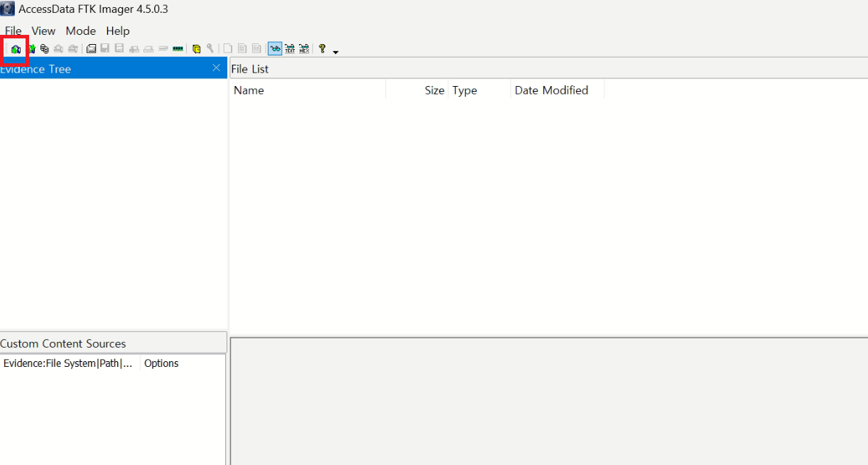
Task: Toggle the HEX view mode icon
Action: [x=304, y=49]
